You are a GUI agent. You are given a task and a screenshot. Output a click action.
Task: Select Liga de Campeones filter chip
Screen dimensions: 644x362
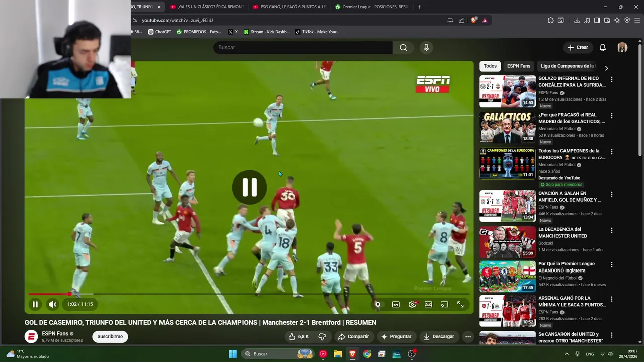click(568, 66)
